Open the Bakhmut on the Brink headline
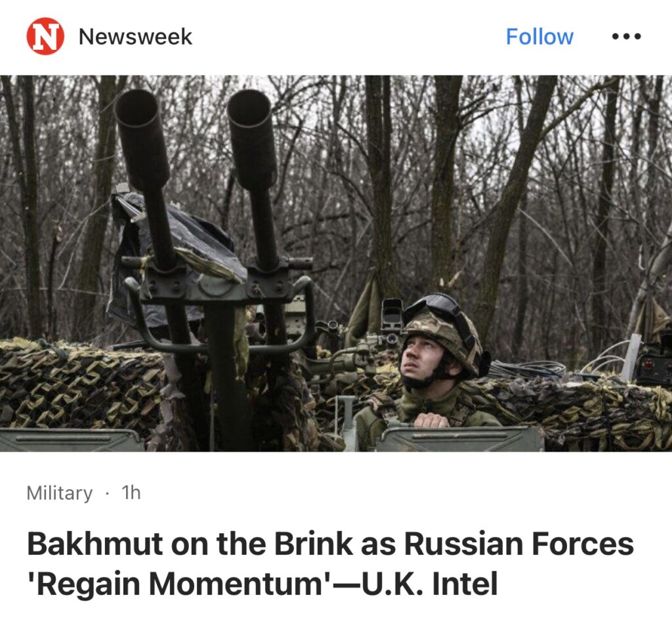672x623 pixels. click(x=330, y=564)
